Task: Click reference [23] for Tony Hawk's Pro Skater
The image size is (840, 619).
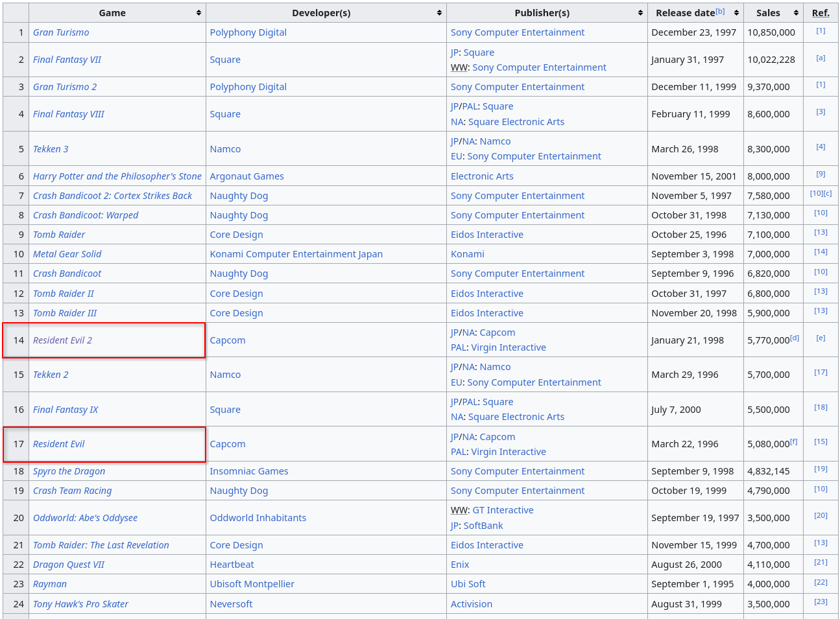Action: tap(821, 601)
